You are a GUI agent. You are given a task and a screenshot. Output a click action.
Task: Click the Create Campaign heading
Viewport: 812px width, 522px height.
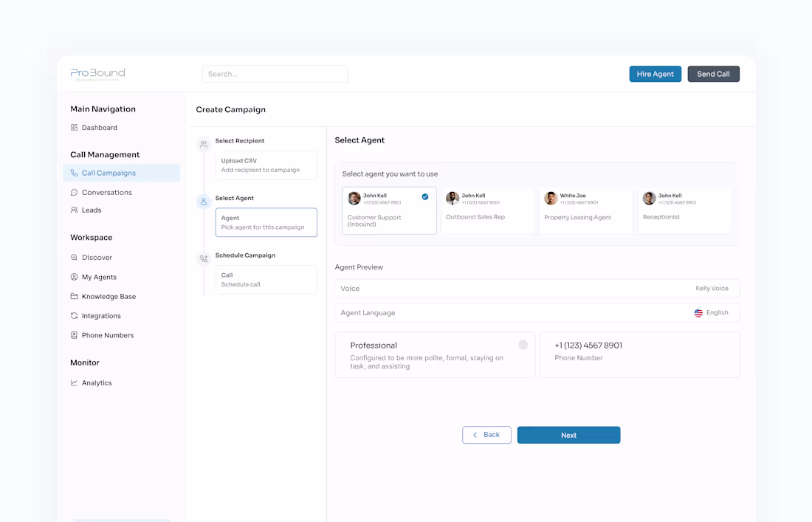tap(231, 109)
